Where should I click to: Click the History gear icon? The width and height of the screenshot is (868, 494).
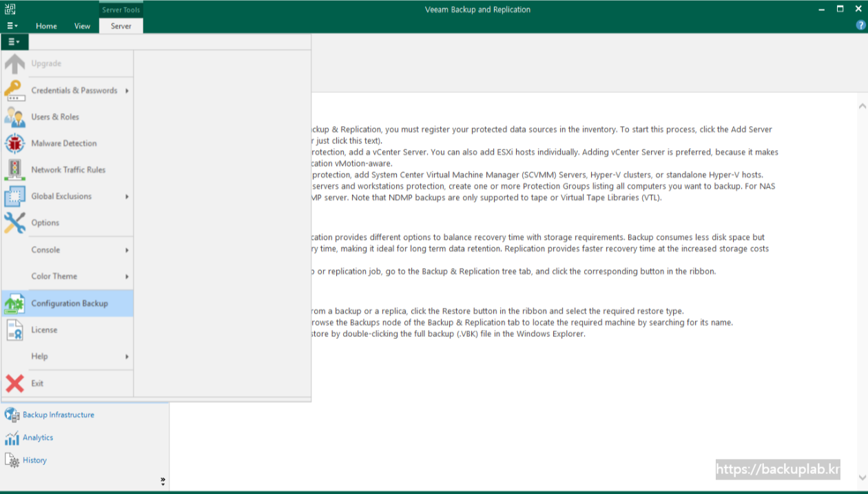tap(12, 460)
